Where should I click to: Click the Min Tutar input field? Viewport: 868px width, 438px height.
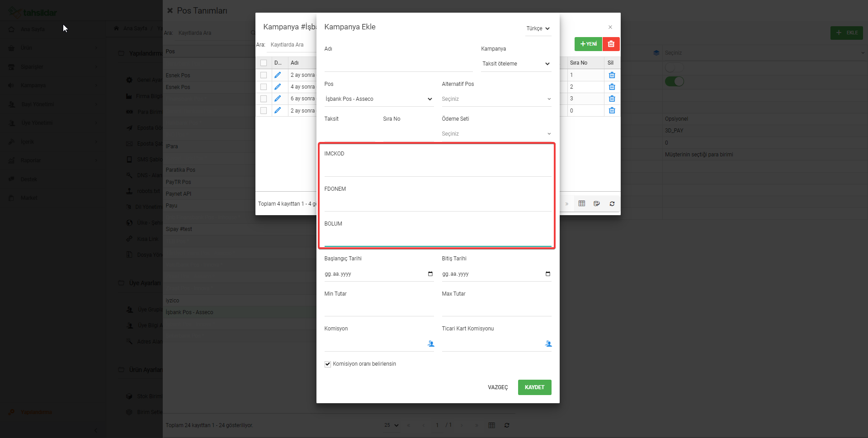click(379, 309)
